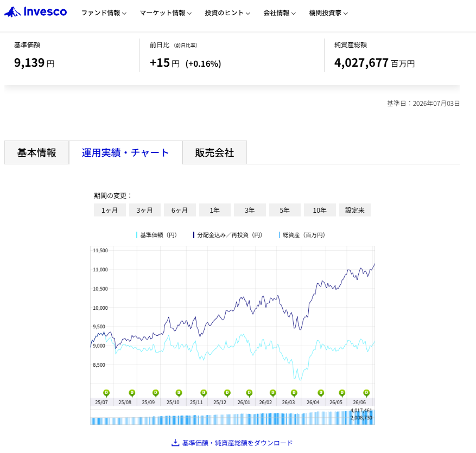Click the 25/08 dividend marker
Image resolution: width=476 pixels, height=453 pixels.
(x=132, y=393)
